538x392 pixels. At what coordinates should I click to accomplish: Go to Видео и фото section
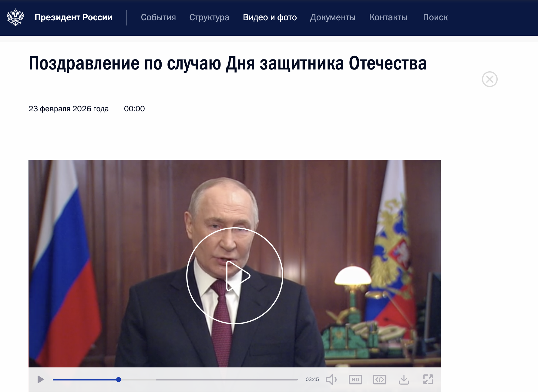(x=270, y=17)
